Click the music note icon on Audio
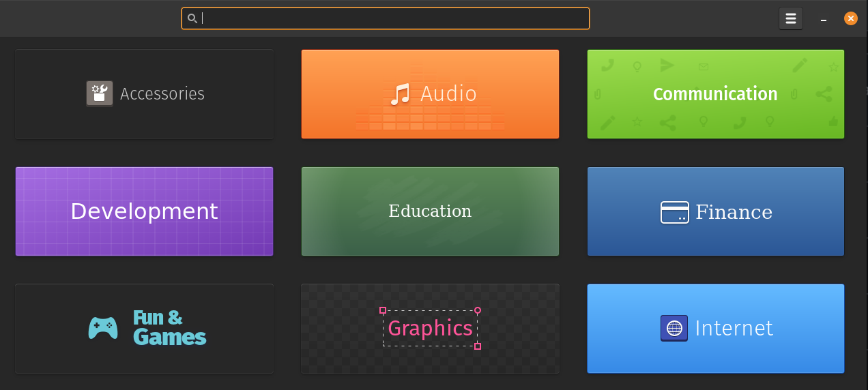Viewport: 868px width, 390px height. pyautogui.click(x=400, y=94)
